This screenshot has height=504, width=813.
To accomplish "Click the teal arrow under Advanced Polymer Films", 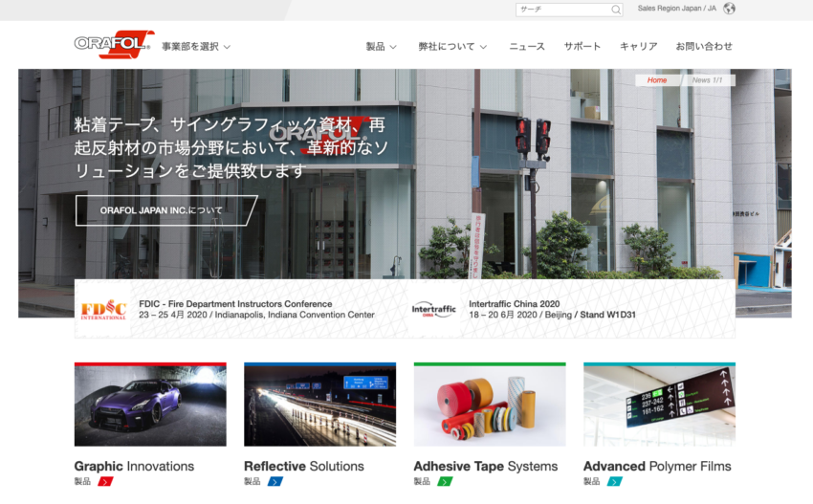I will click(x=614, y=482).
